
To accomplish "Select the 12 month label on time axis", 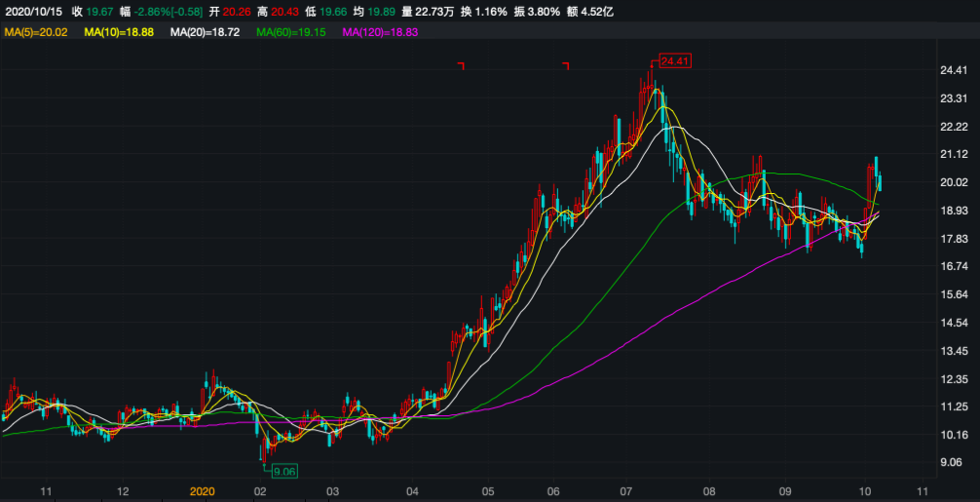I will pos(123,491).
